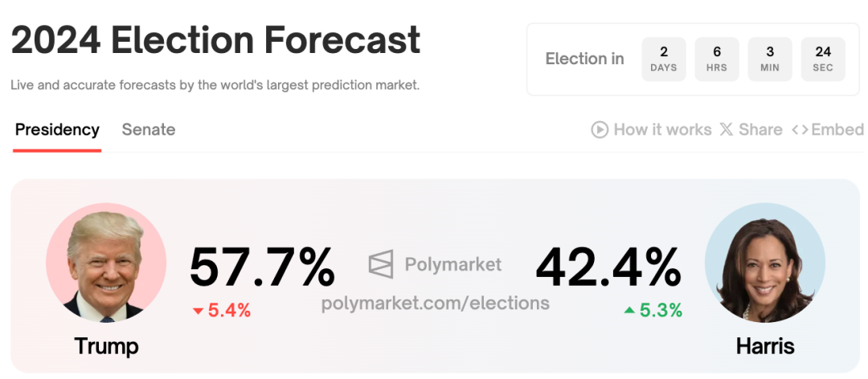The height and width of the screenshot is (379, 868).
Task: Click the red down arrow under Trump percentage
Action: click(x=198, y=311)
